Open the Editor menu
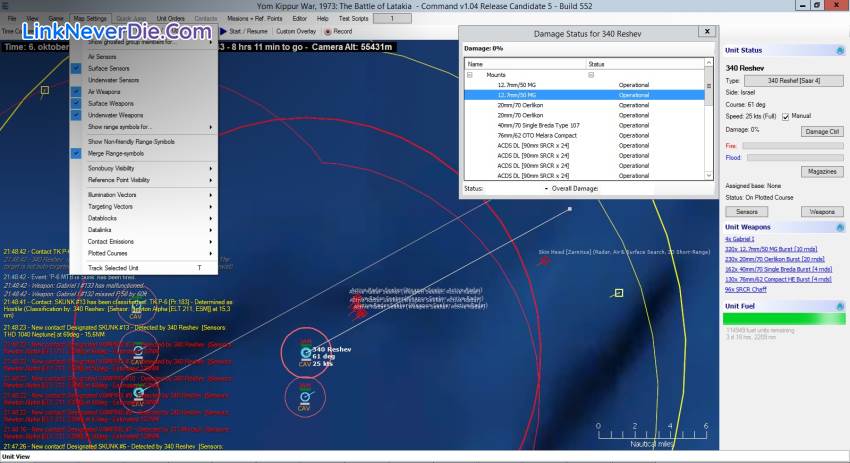The image size is (850, 463). click(x=299, y=18)
